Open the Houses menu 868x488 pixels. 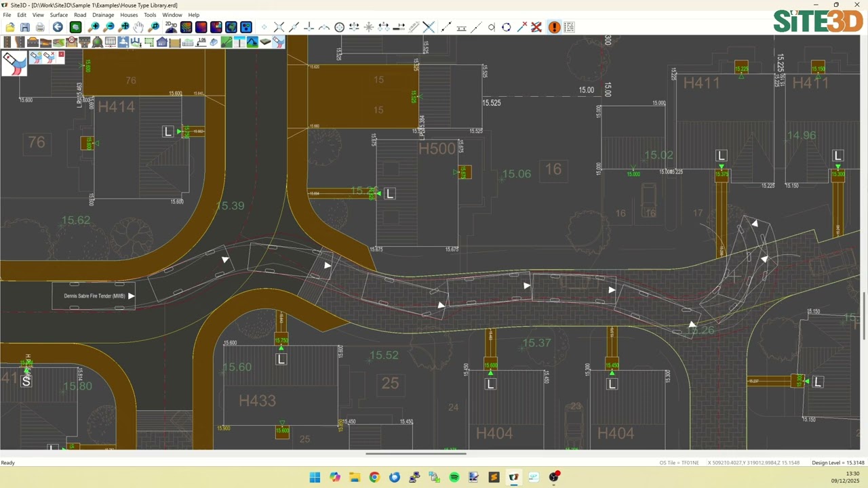pos(129,15)
